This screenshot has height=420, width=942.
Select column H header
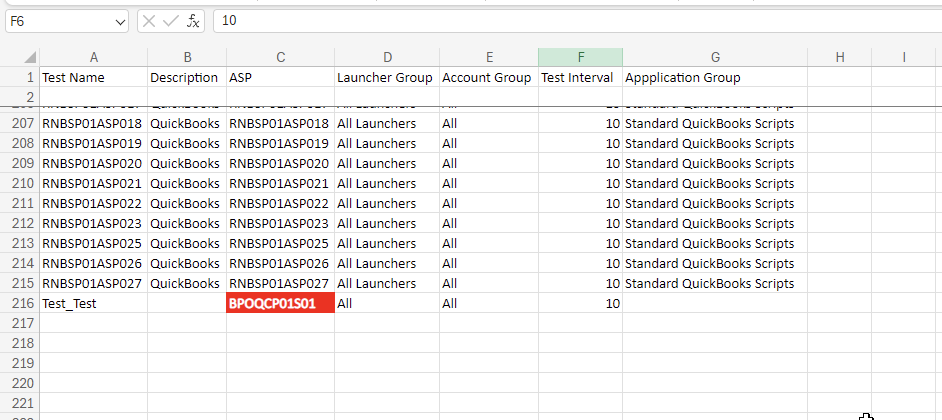[840, 58]
